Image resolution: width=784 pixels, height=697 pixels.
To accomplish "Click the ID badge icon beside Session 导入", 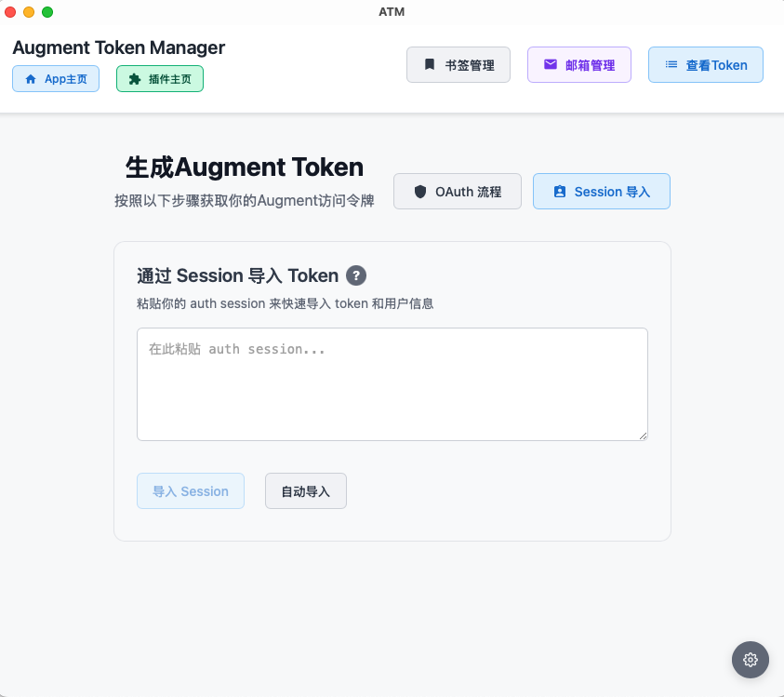I will (559, 192).
